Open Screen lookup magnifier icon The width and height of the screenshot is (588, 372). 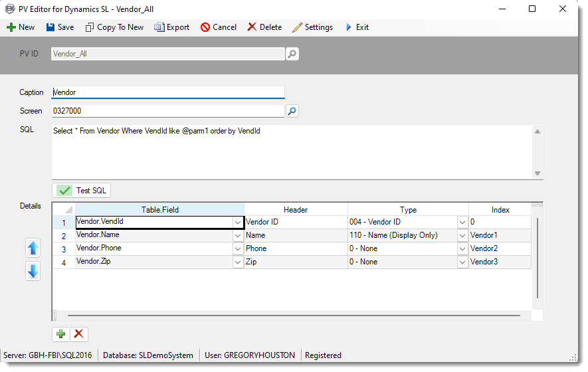292,111
